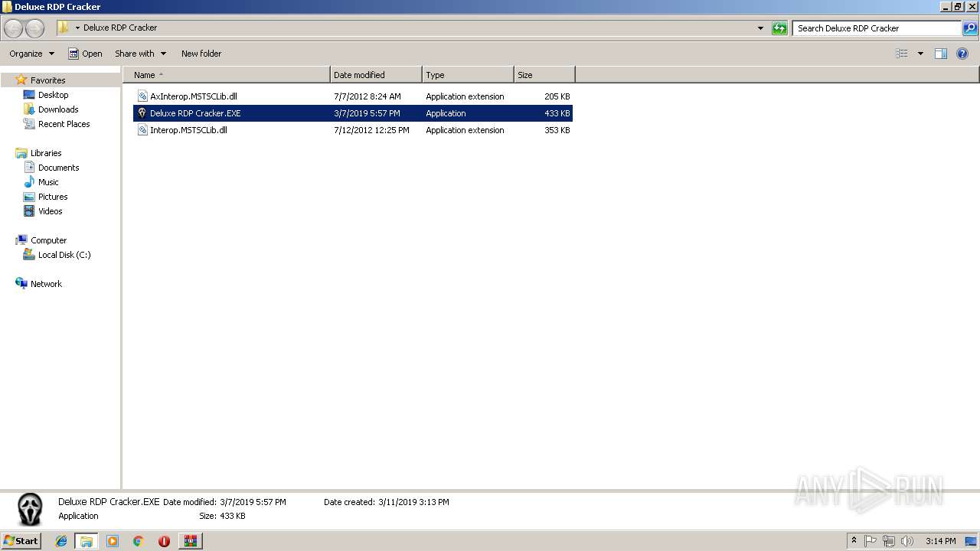Open the Pictures library
The width and height of the screenshot is (980, 551).
point(53,197)
